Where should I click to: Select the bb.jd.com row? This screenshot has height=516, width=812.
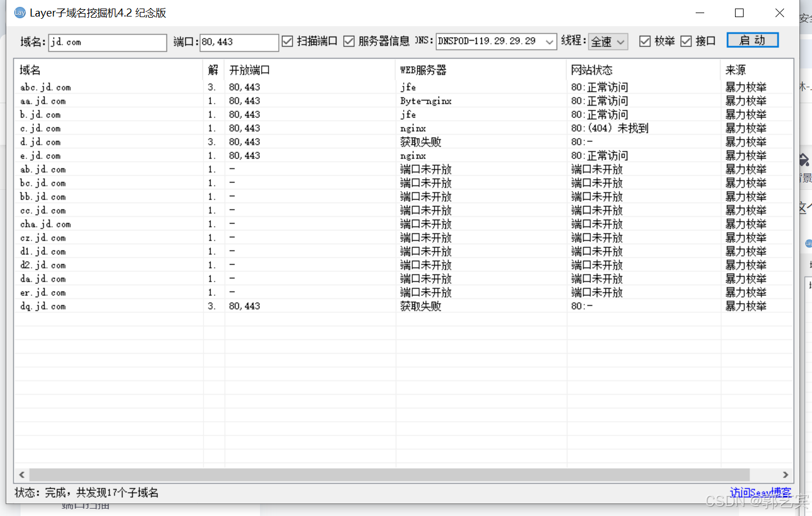(x=404, y=197)
